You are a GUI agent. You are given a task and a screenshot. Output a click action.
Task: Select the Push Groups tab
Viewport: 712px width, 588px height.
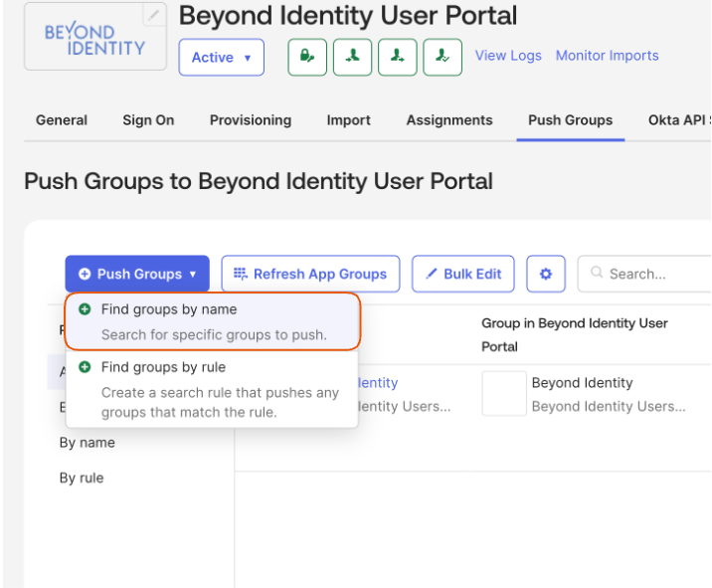click(571, 120)
